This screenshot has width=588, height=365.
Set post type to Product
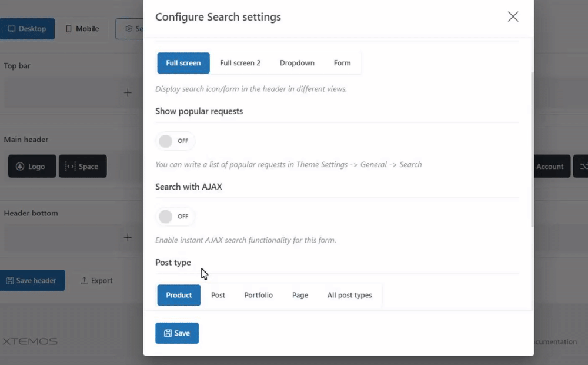pos(179,295)
